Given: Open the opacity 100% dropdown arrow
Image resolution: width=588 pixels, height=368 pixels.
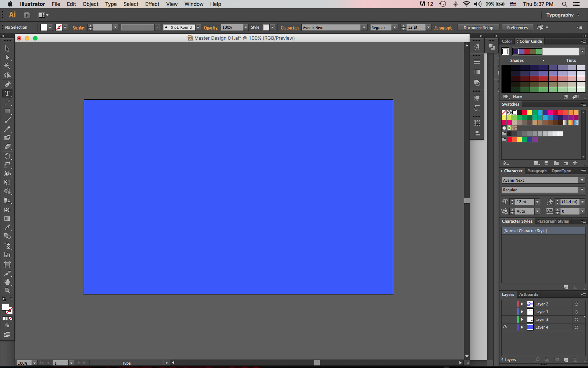Looking at the screenshot, I should [x=246, y=28].
